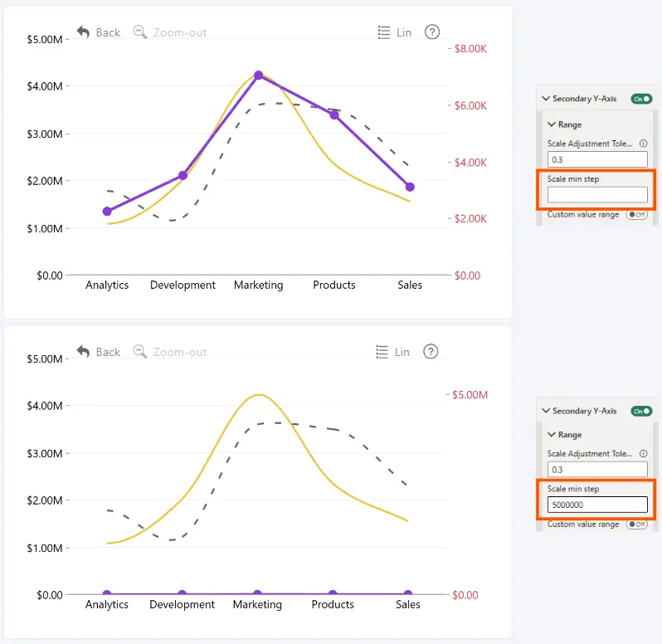This screenshot has height=644, width=662.
Task: Click the Zoom-out label in the bottom chart
Action: click(180, 352)
